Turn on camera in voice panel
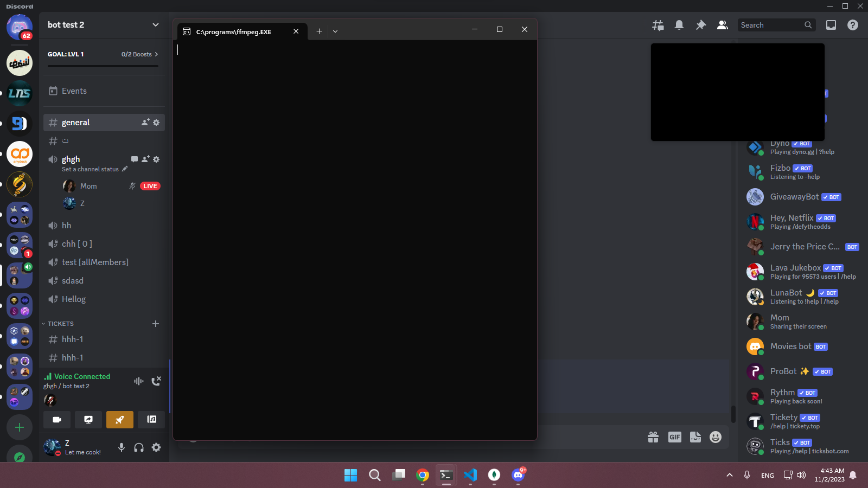 (x=57, y=419)
